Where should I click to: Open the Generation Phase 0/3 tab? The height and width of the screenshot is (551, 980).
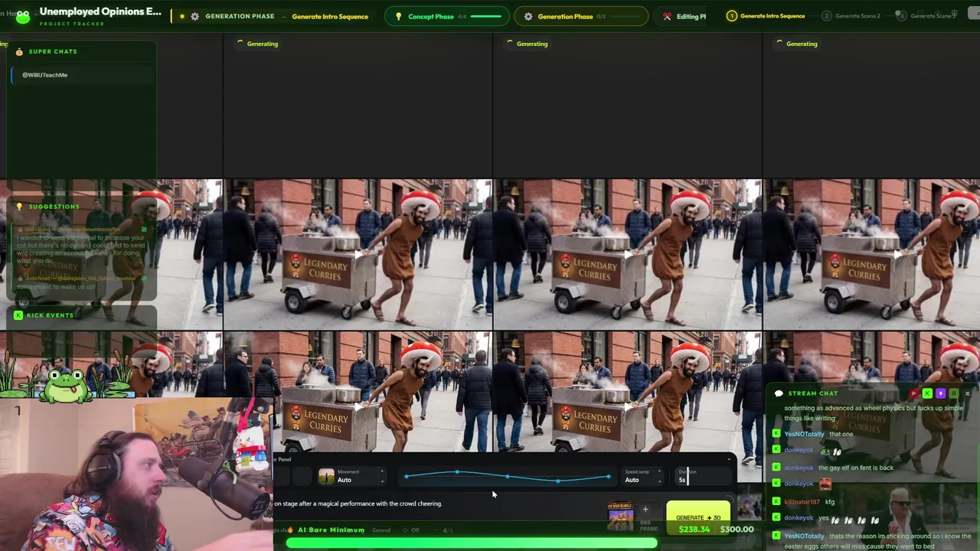click(x=581, y=16)
